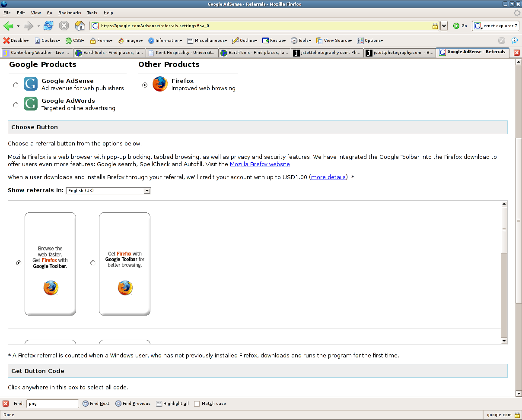Open the 'Show referrals in' language dropdown
The width and height of the screenshot is (522, 420).
point(108,191)
